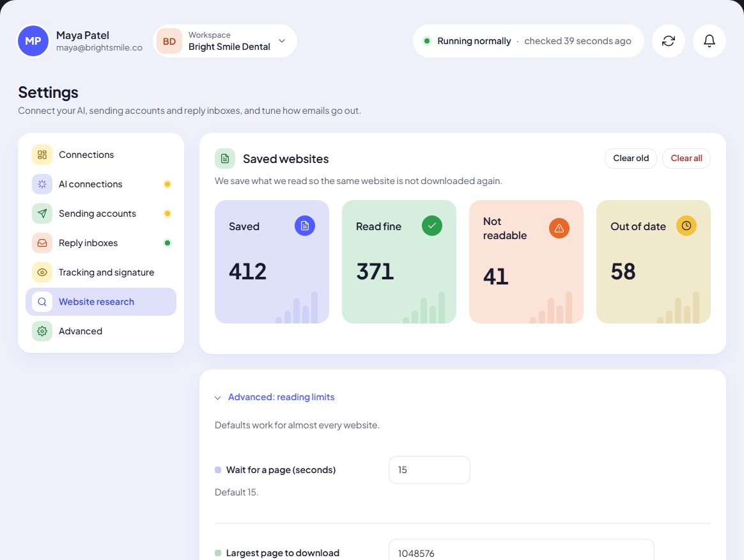
Task: Click the blue document icon on Saved card
Action: click(305, 226)
